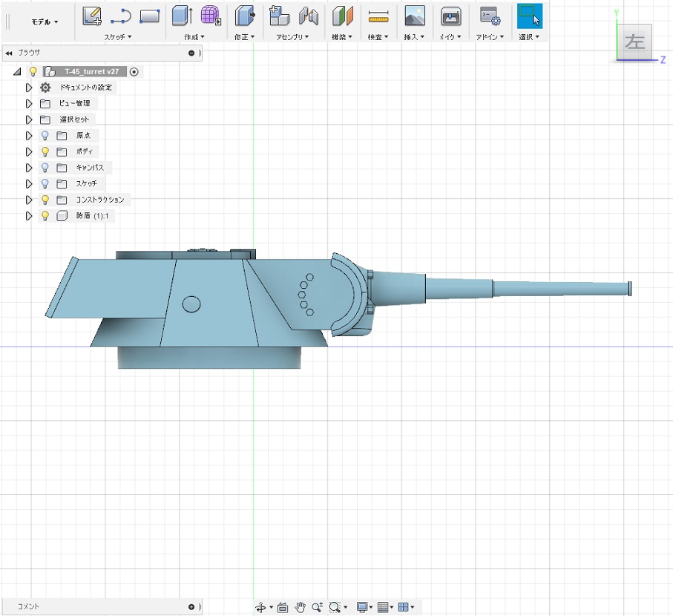The width and height of the screenshot is (673, 616).
Task: Select the Look At camera icon
Action: (283, 607)
